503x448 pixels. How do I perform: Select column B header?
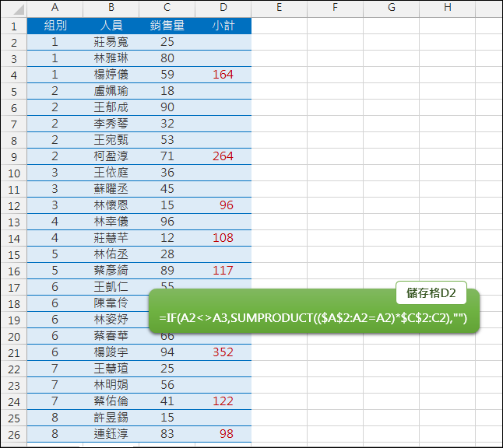click(111, 9)
